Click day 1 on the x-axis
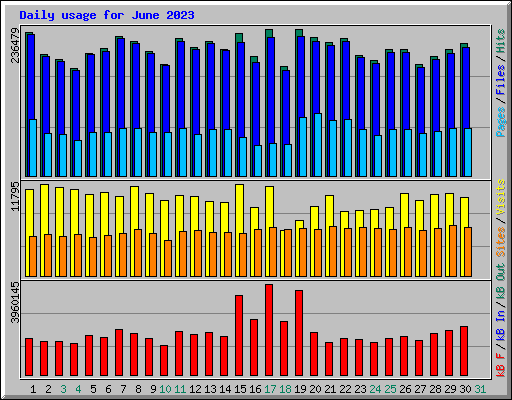This screenshot has height=400, width=512. pyautogui.click(x=33, y=389)
